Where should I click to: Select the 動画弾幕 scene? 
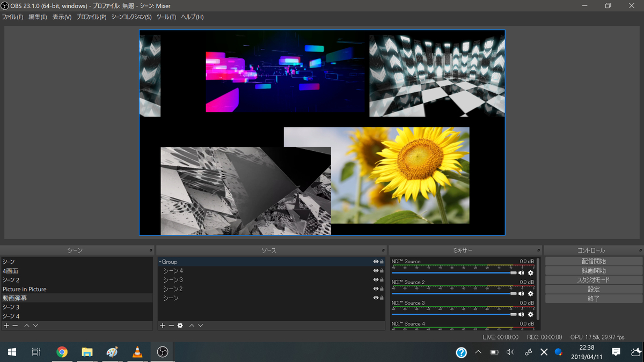pyautogui.click(x=77, y=298)
